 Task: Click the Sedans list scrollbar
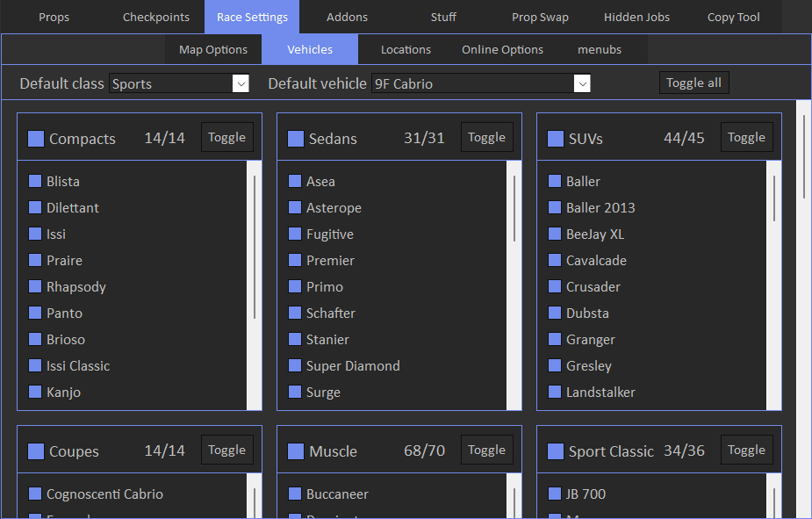pos(514,285)
